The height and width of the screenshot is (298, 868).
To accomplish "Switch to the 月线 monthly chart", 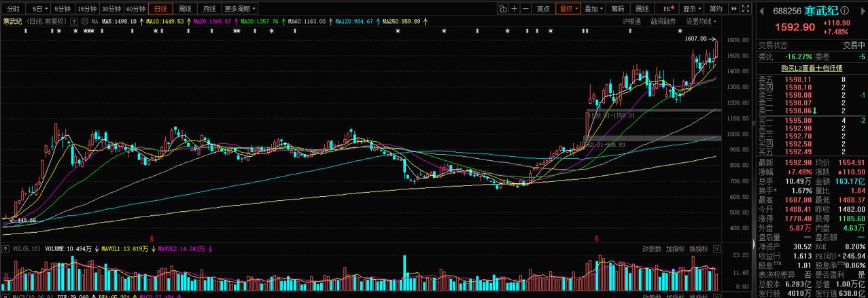I will (209, 9).
